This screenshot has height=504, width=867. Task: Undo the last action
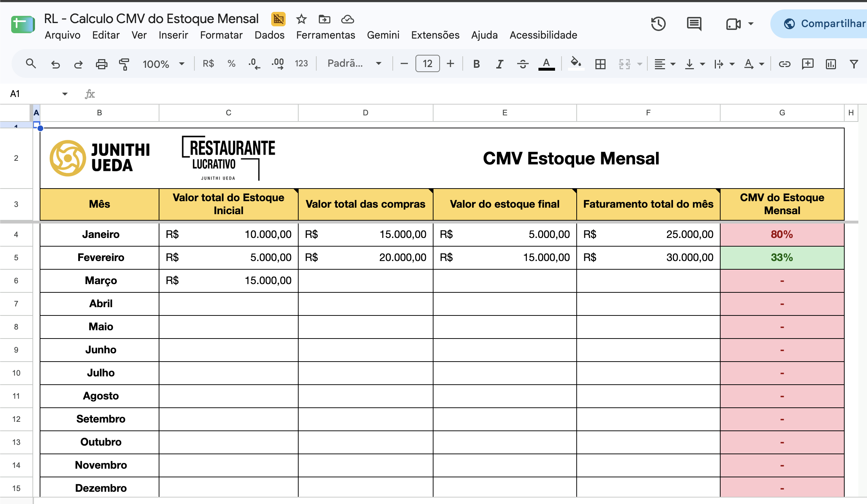[x=55, y=64]
